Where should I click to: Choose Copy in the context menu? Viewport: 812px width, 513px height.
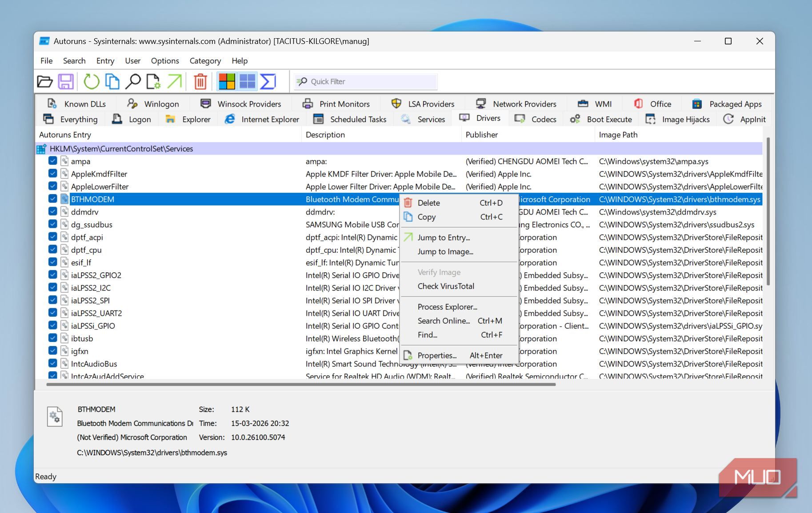coord(459,217)
